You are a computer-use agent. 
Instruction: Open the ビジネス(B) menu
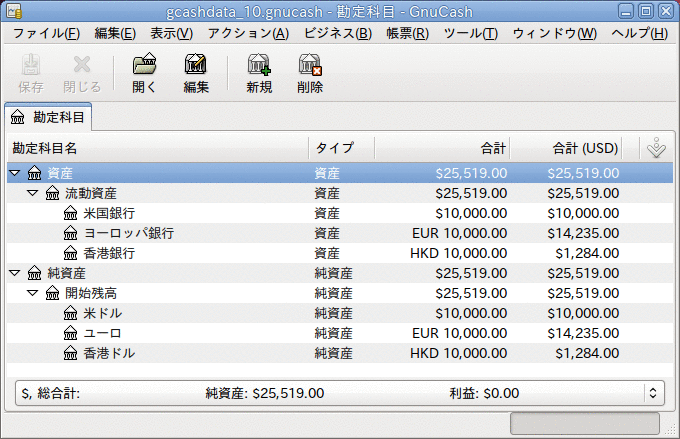(338, 33)
